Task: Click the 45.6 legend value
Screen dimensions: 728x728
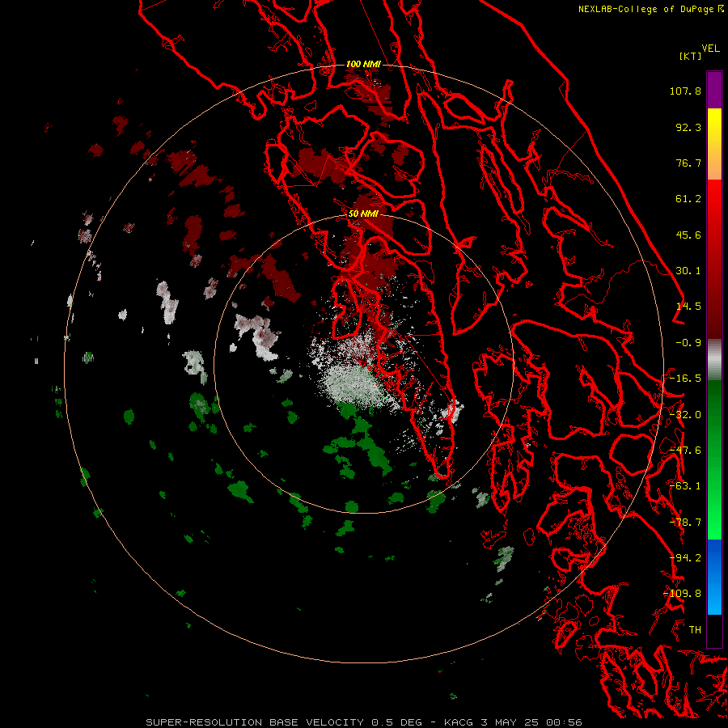Action: [688, 235]
